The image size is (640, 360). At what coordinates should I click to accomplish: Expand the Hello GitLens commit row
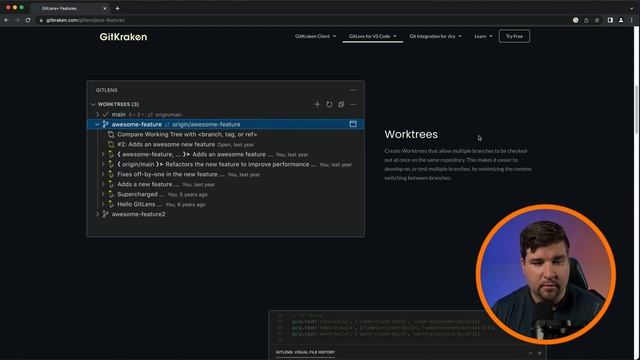103,204
